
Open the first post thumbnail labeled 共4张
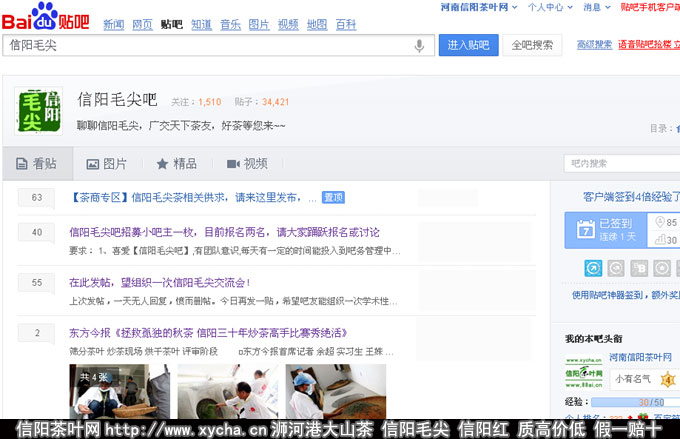(120, 391)
